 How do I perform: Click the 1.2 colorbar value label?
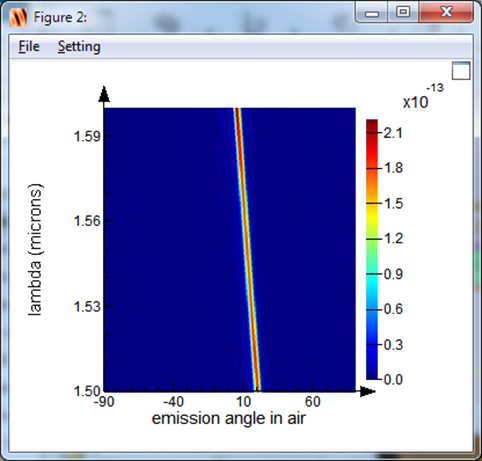click(393, 238)
